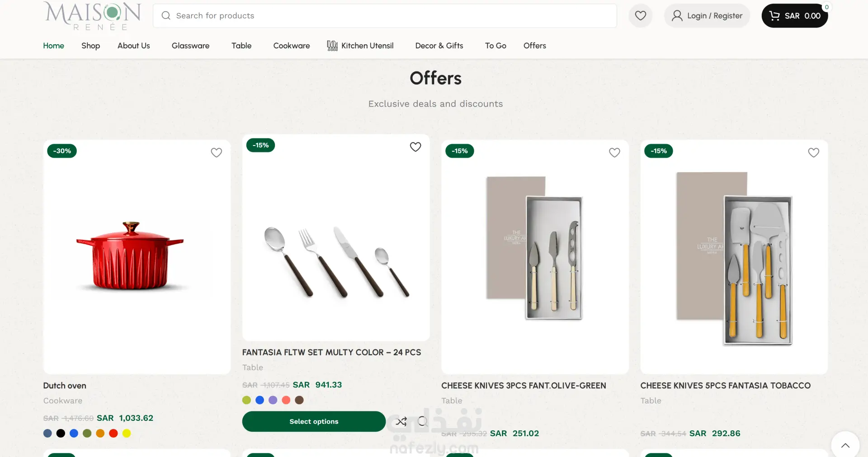Click the Search for products field
Viewport: 868px width, 457px height.
(385, 16)
